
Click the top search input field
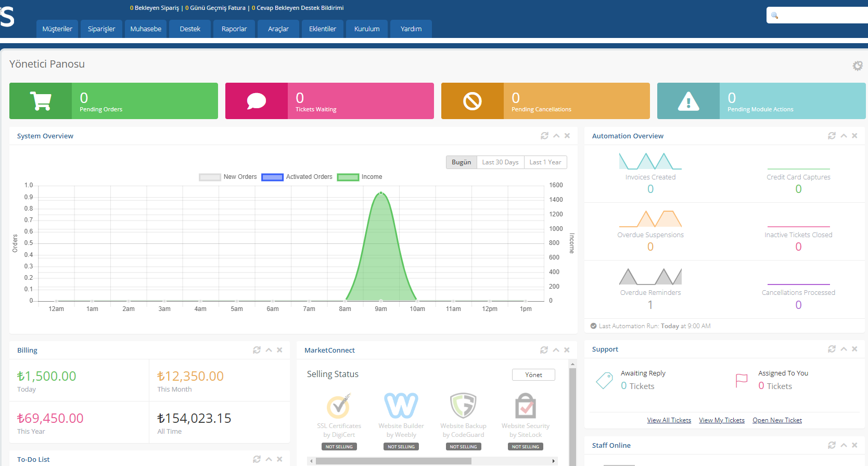coord(817,15)
